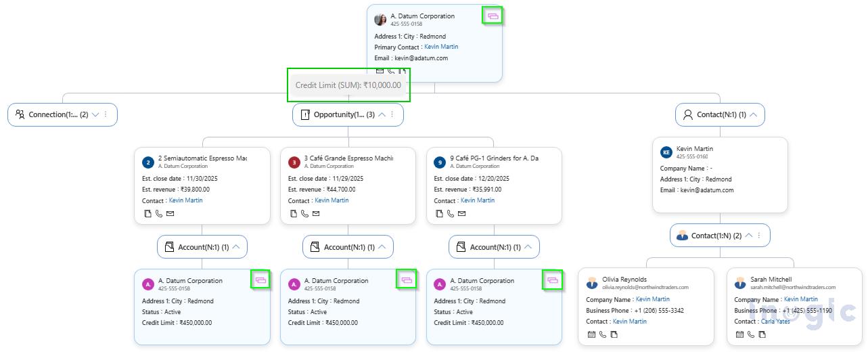The width and height of the screenshot is (868, 352).
Task: Click the phone icon on the 3 Café Grande Espresso card
Action: coord(305,214)
